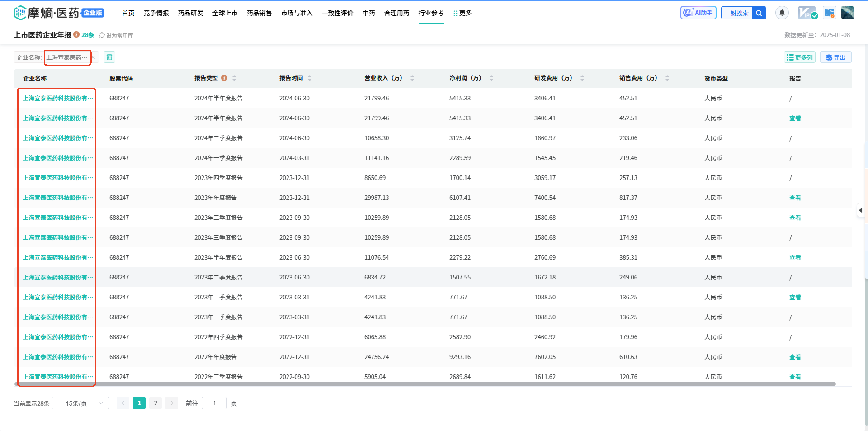Open company link in 2024年一季度报告 row
Screen dimensions: 868x431
coord(58,158)
